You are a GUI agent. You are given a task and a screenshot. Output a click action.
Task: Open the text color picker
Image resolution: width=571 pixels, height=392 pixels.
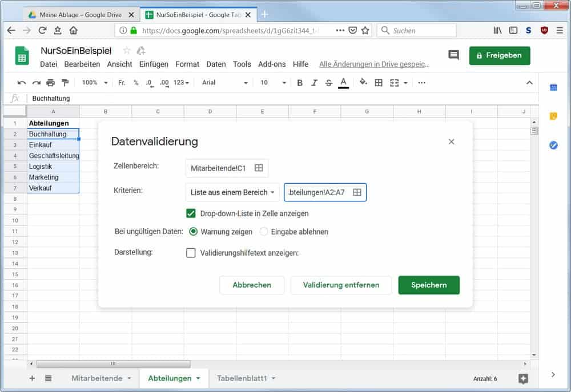tap(343, 83)
